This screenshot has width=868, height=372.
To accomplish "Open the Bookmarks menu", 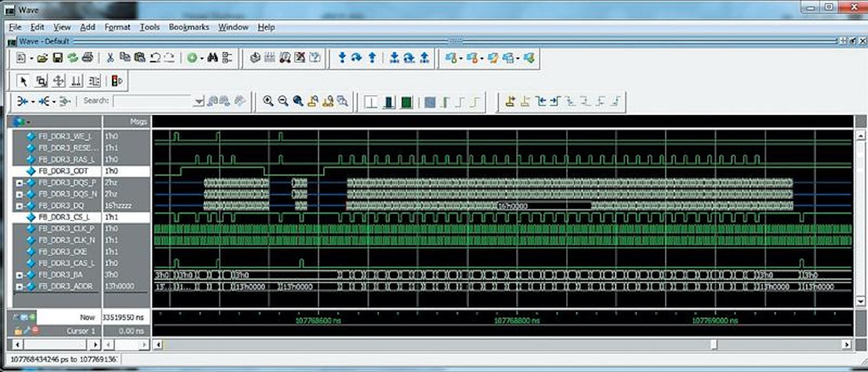I will pos(189,27).
